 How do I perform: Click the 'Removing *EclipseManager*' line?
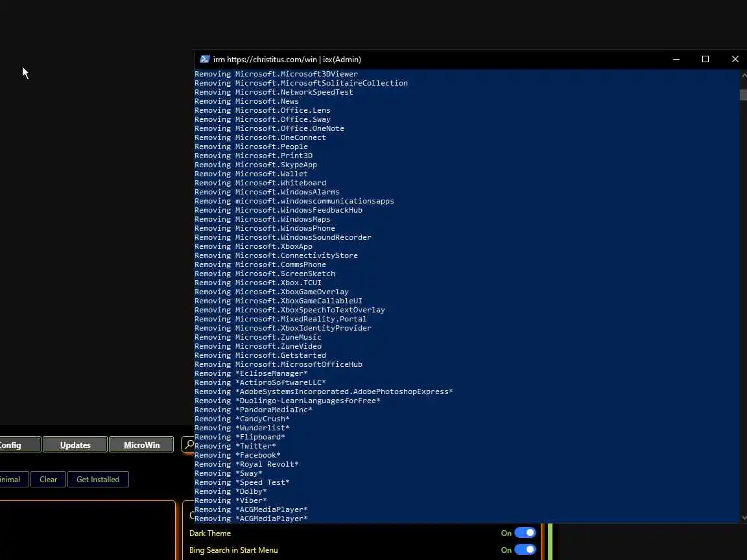click(x=251, y=373)
